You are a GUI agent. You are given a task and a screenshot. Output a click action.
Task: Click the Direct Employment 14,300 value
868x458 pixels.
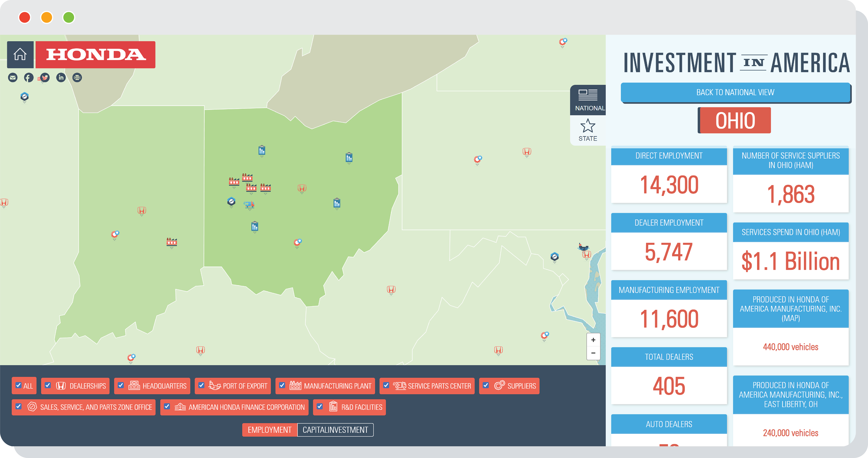pos(669,185)
